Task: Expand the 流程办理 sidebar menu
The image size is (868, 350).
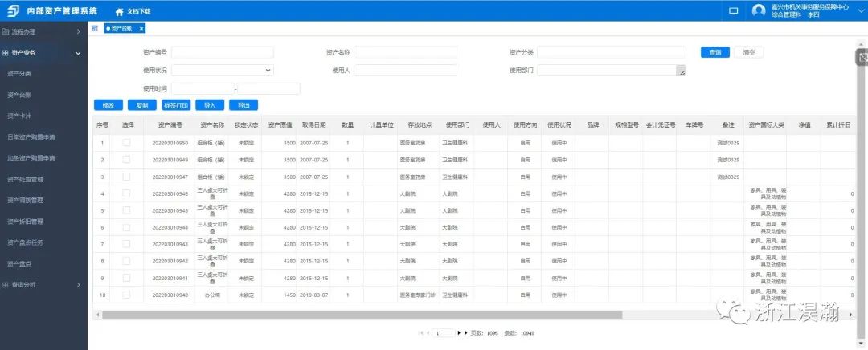Action: (x=43, y=32)
